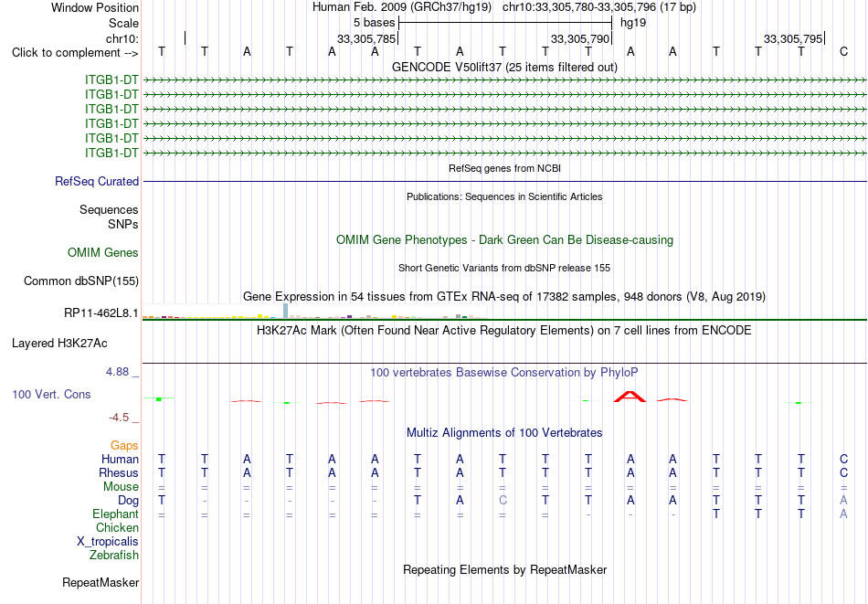The height and width of the screenshot is (604, 868).
Task: Click the Sequences track label
Action: [109, 210]
